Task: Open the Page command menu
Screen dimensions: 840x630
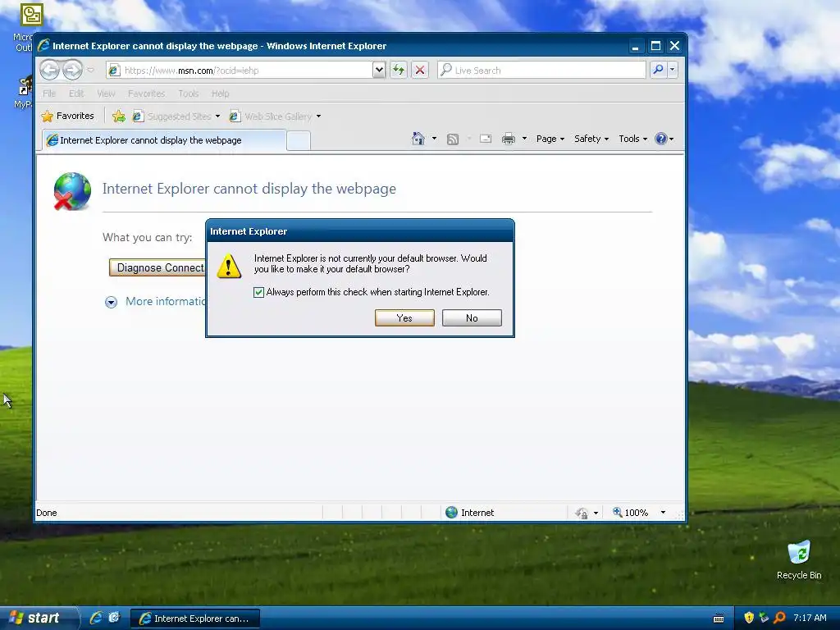Action: coord(550,139)
